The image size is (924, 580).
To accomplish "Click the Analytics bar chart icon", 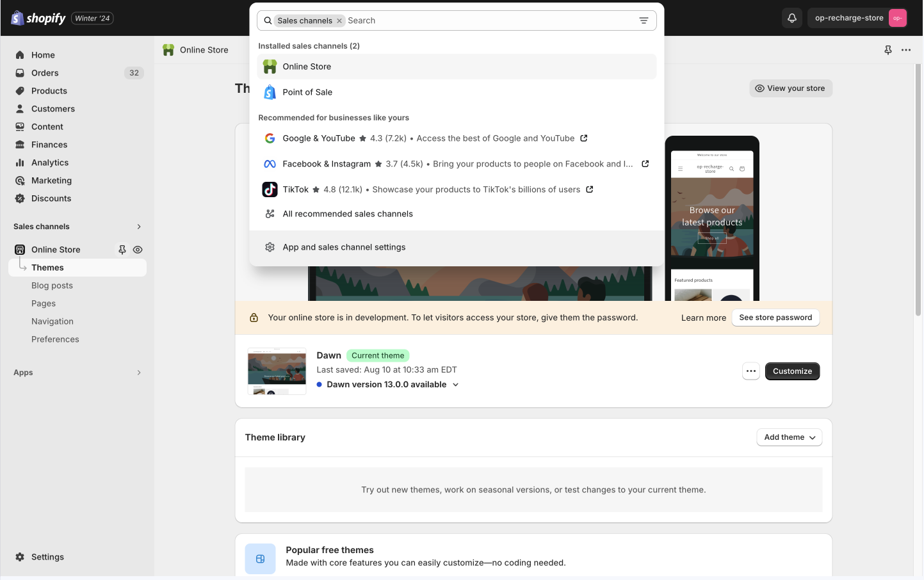I will (20, 163).
